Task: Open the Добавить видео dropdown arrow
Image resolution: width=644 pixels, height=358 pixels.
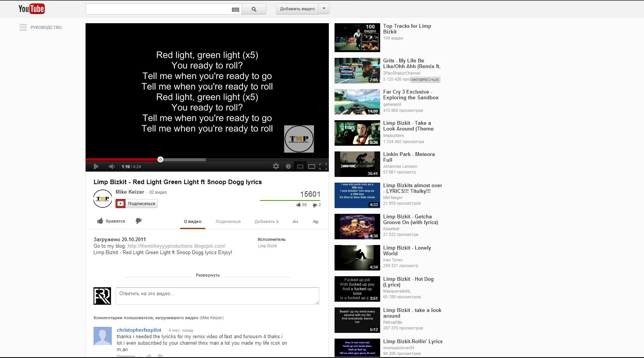Action: pyautogui.click(x=324, y=9)
